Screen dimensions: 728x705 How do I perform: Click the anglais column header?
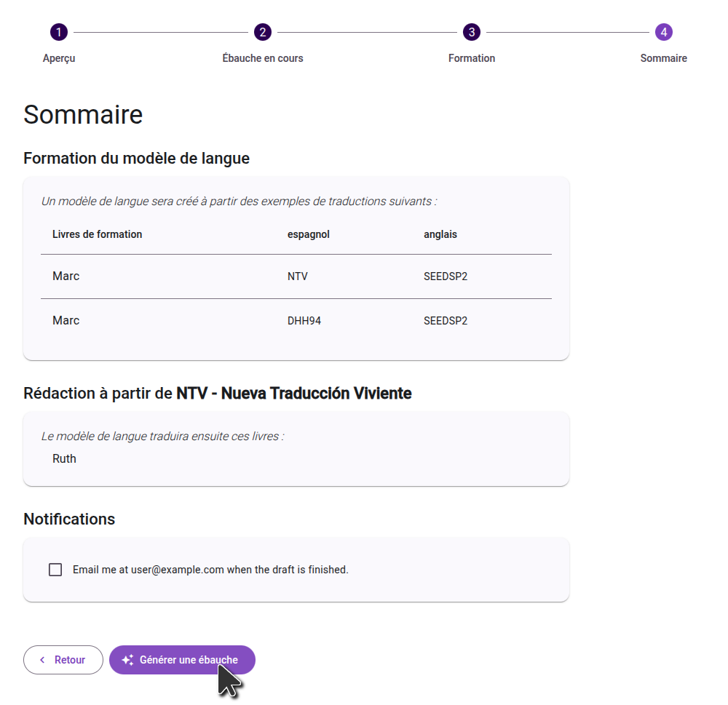[x=440, y=234]
